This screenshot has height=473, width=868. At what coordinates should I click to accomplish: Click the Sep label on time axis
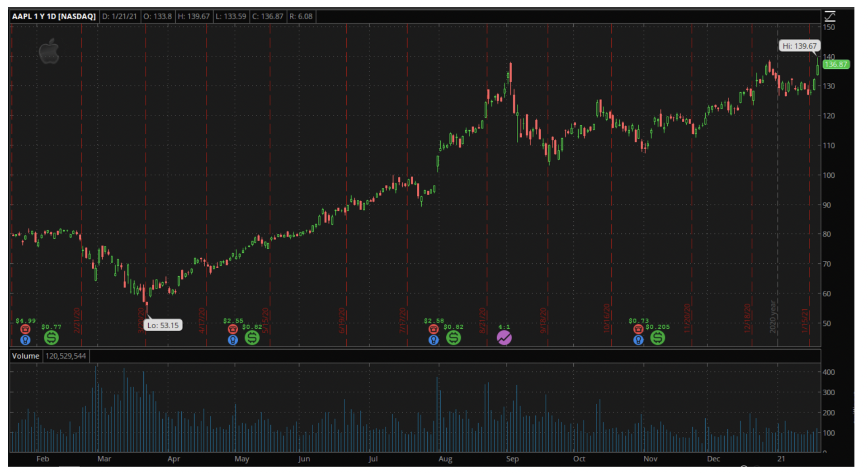click(x=512, y=459)
